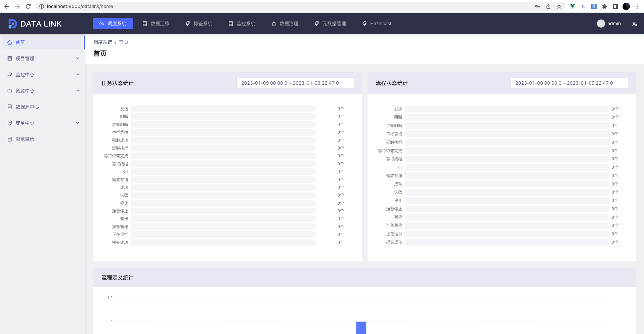Open the Vue devtools extension icon
Screen dimensions: 644x334
click(x=572, y=6)
